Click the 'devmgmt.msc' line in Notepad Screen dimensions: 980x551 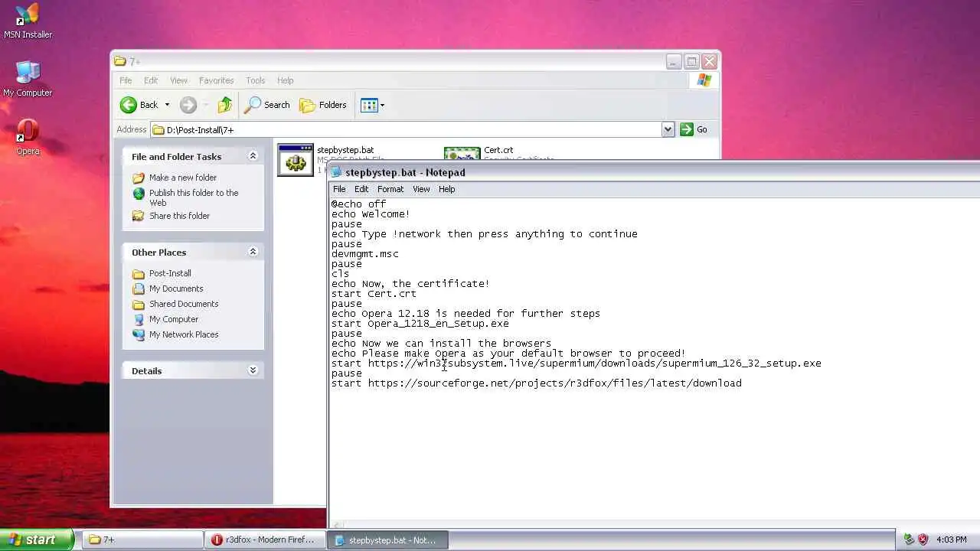pos(365,254)
